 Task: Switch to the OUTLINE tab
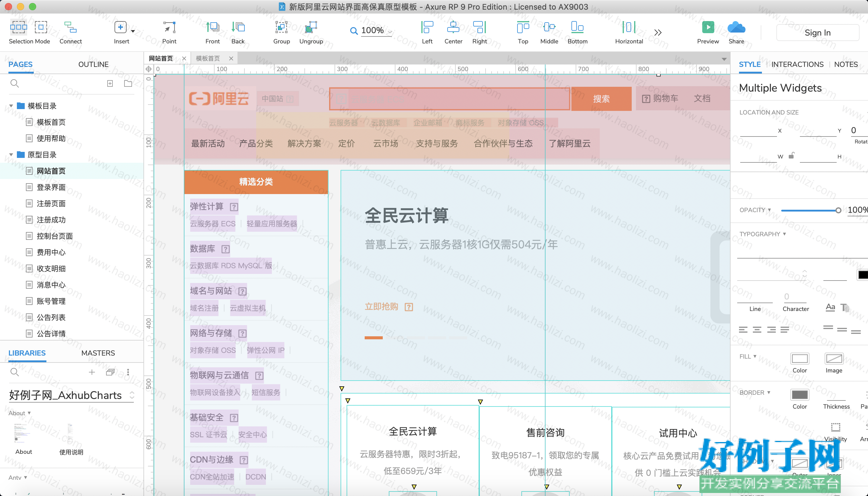[93, 64]
